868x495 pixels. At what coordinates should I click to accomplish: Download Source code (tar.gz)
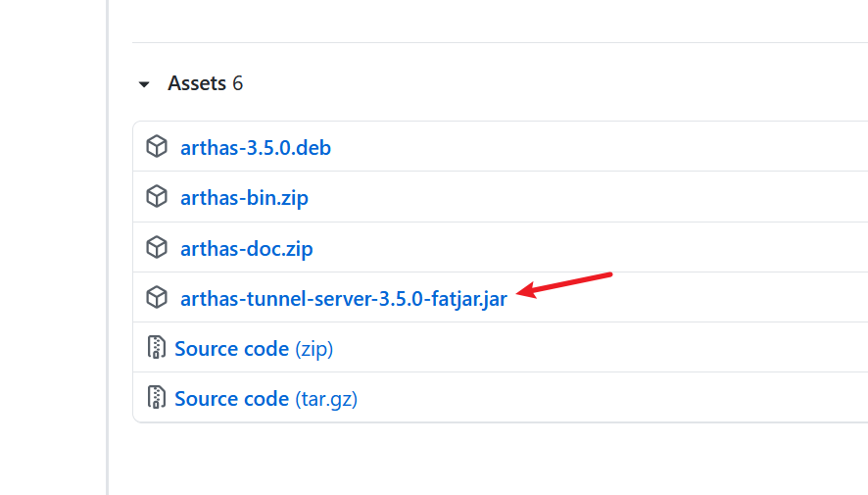pos(265,399)
